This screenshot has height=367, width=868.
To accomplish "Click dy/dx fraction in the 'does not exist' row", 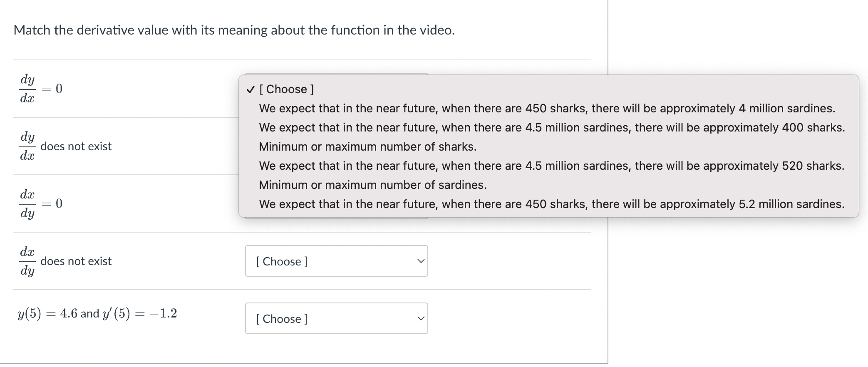I will pos(27,146).
